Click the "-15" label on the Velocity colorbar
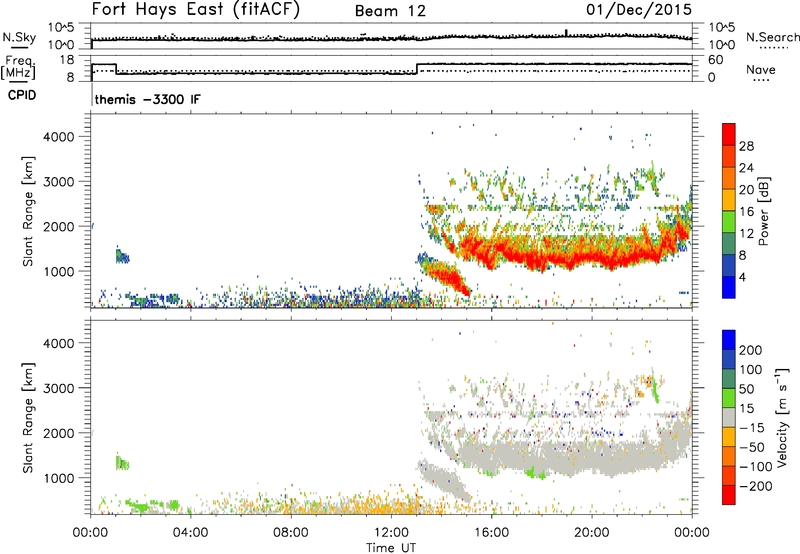 (752, 427)
